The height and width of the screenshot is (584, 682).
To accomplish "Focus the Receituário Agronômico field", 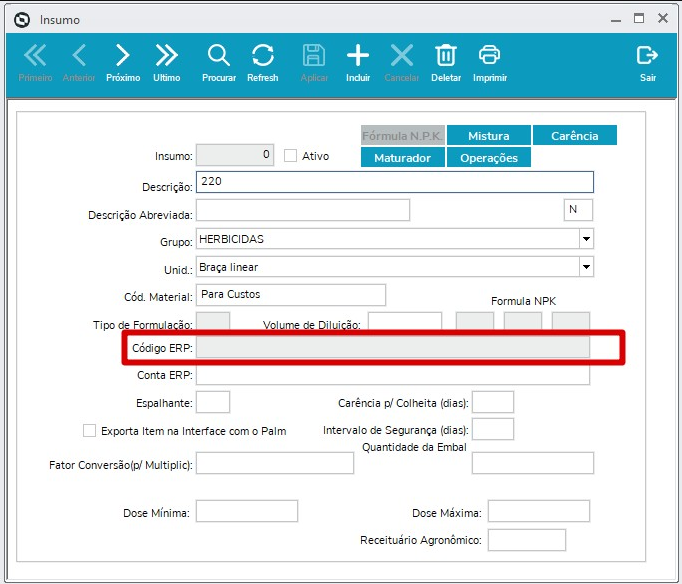I will coord(527,540).
